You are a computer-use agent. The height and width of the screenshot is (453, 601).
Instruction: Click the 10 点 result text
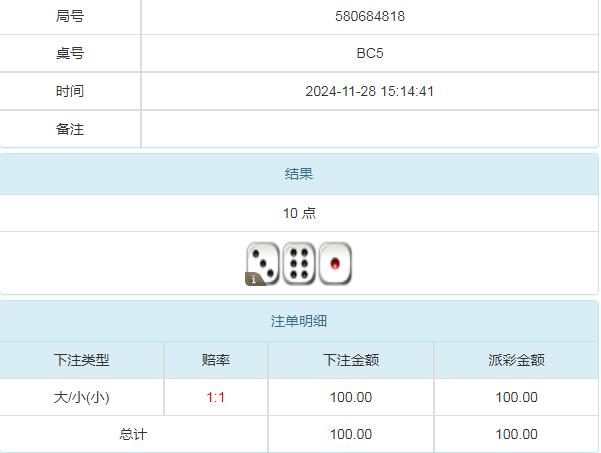[299, 213]
